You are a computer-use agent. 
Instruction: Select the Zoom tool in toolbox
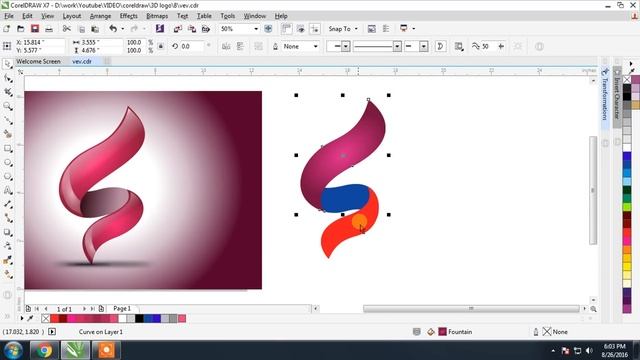click(x=7, y=106)
